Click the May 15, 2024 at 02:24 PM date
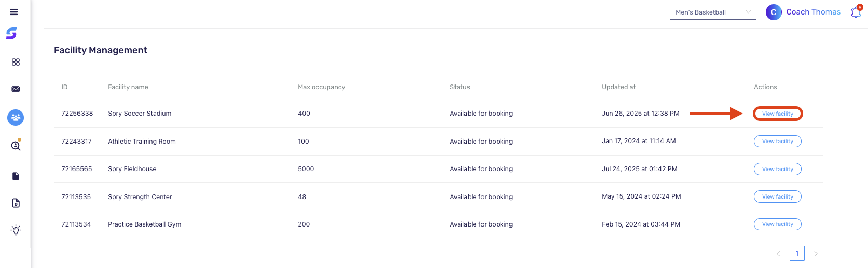Screen dimensions: 868x268 641,196
